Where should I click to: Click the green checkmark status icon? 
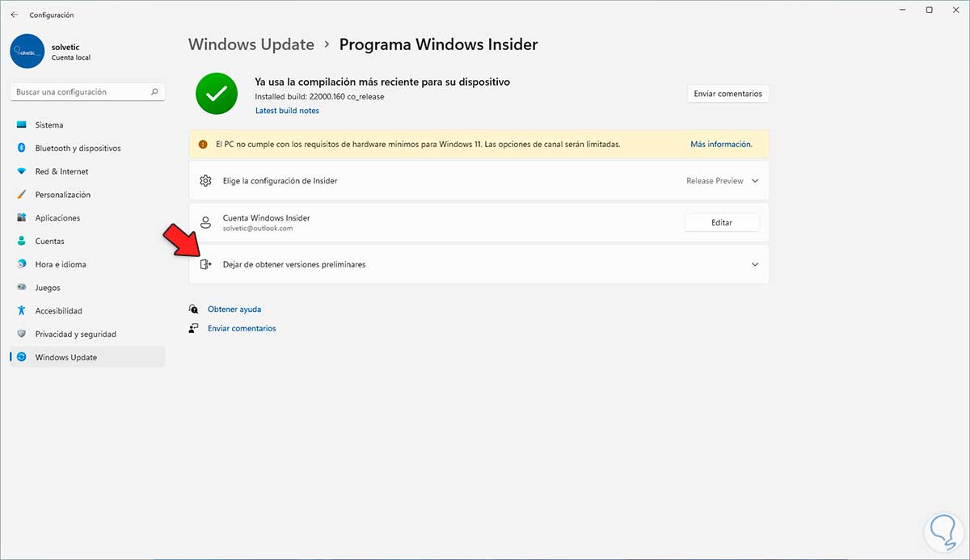click(x=216, y=94)
